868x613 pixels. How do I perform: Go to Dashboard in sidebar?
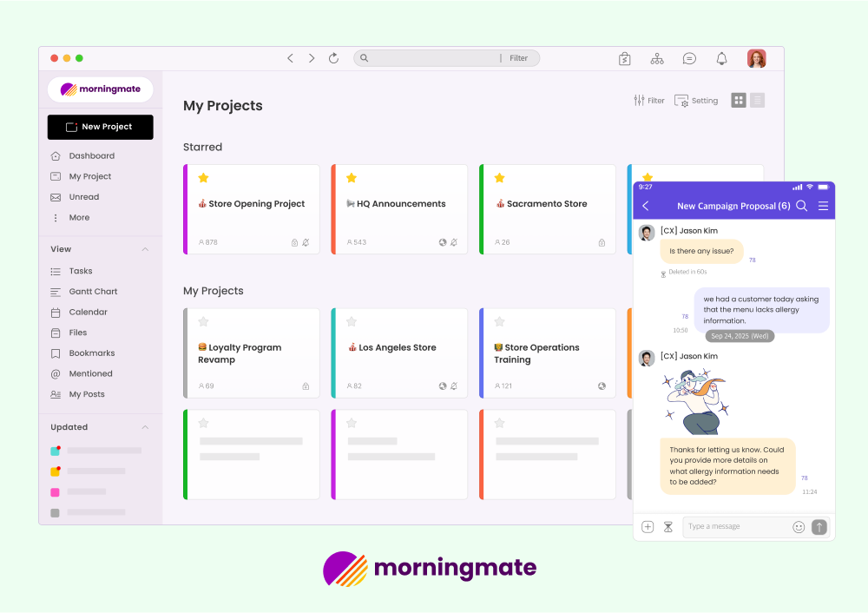click(x=91, y=156)
